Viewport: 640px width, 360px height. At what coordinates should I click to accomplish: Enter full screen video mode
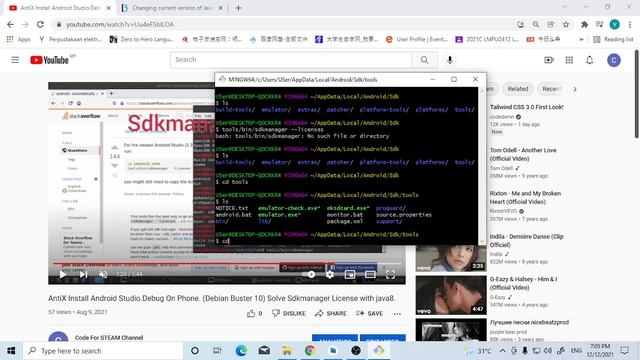click(390, 275)
